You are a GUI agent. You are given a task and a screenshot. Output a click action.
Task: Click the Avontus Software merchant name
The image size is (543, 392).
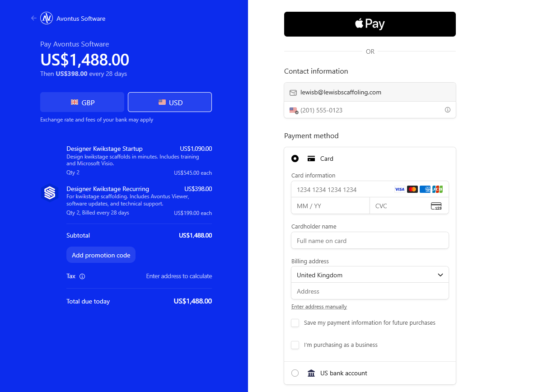[x=81, y=19]
